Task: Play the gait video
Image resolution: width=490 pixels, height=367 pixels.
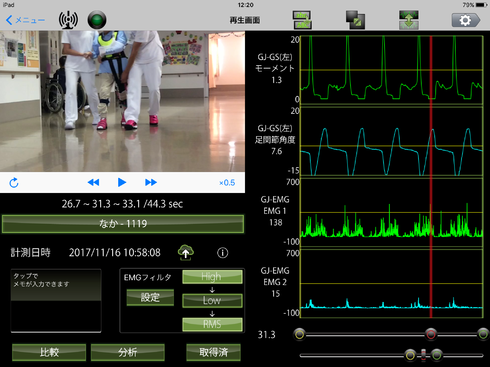Action: 122,182
